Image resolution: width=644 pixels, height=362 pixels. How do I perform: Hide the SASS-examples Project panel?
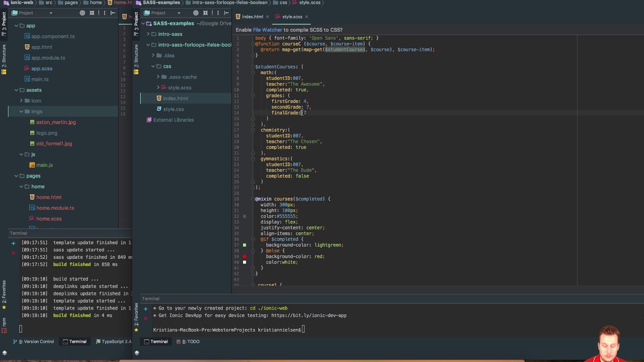tap(226, 13)
